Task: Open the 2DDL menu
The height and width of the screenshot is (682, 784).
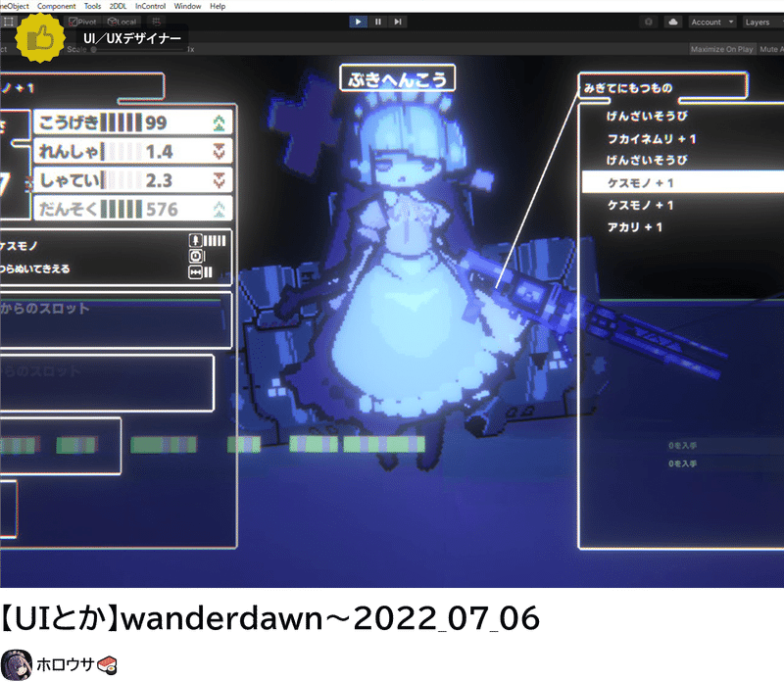Action: point(118,6)
